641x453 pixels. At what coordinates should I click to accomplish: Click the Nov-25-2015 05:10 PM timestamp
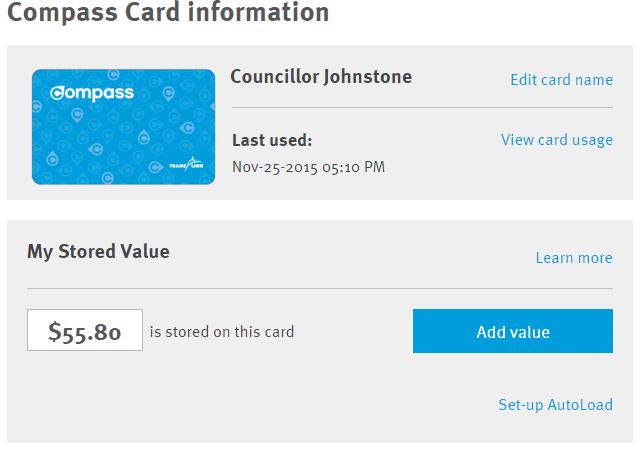[x=309, y=167]
